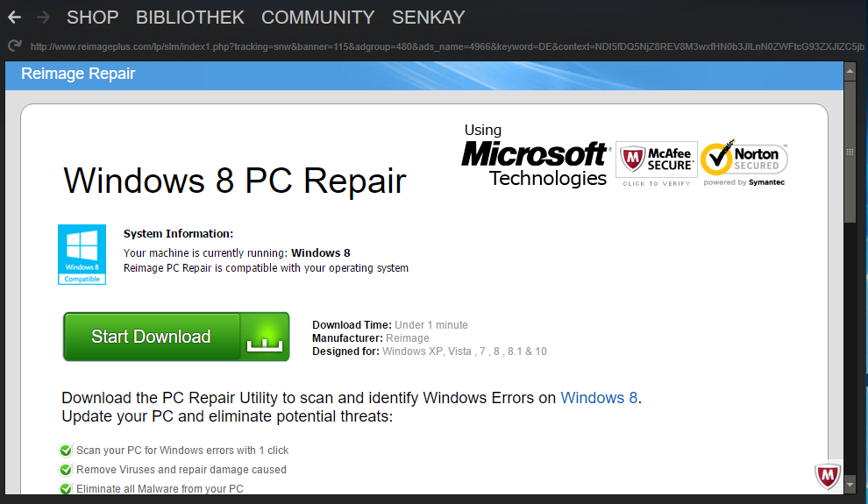
Task: Click the vertical scrollbar thumb
Action: click(850, 151)
